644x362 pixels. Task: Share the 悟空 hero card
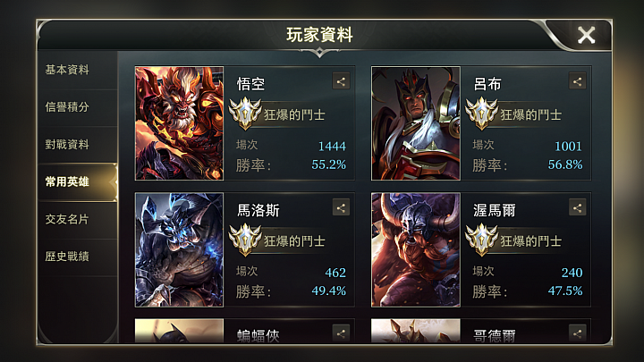coord(341,81)
